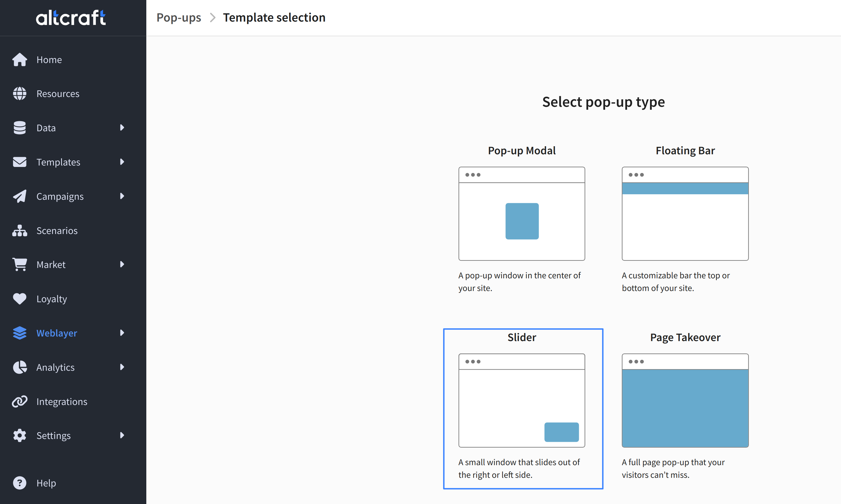Open the Settings menu label

[x=53, y=436]
